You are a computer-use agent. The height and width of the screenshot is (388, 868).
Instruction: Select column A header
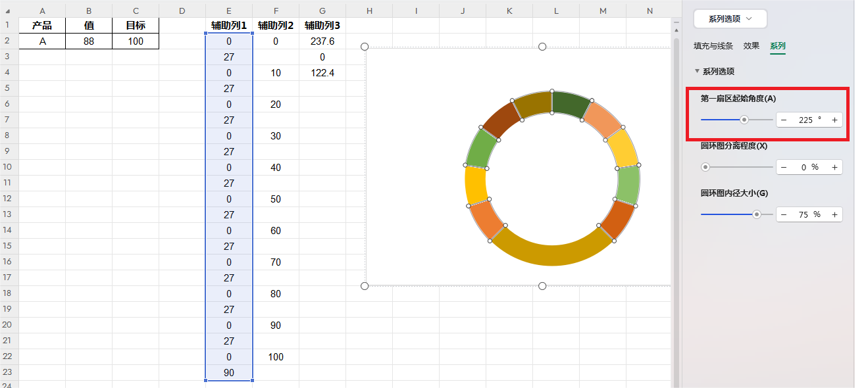coord(42,11)
